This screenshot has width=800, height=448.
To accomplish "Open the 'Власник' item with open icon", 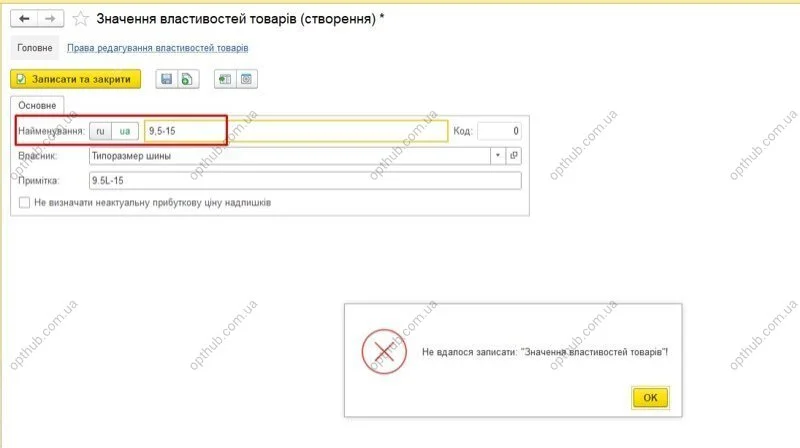I will pyautogui.click(x=514, y=156).
